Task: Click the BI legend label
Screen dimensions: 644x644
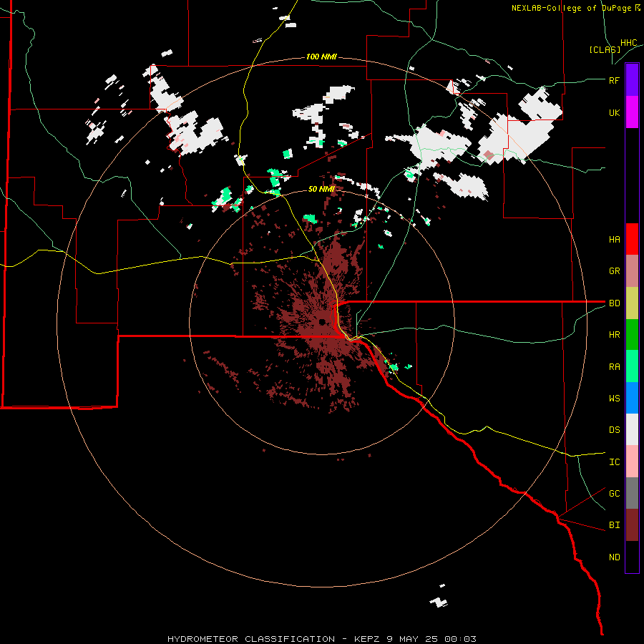Action: (614, 525)
